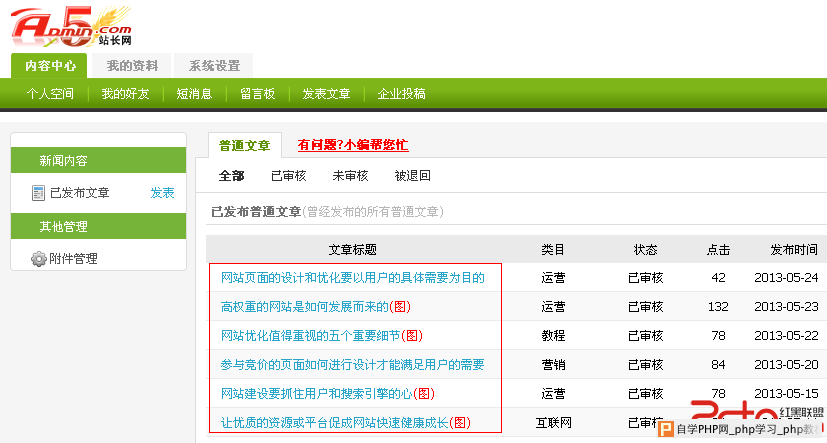This screenshot has width=827, height=443.
Task: Open 附件管理 in sidebar
Action: [73, 259]
